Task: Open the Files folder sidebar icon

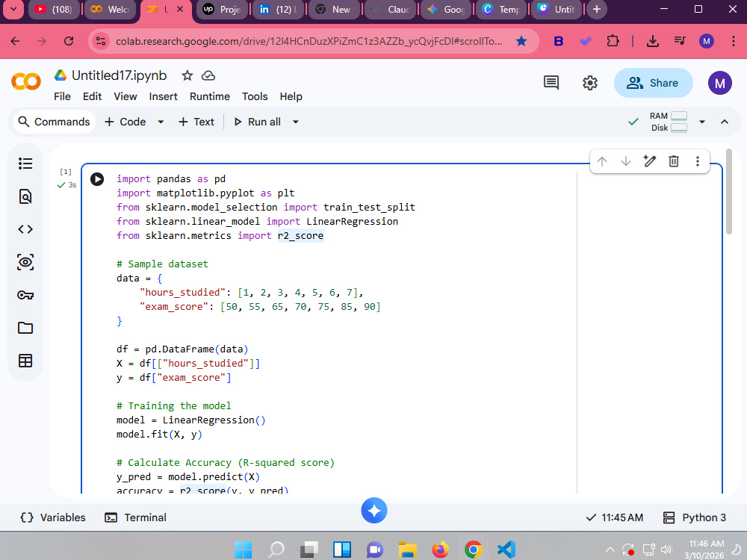Action: pos(25,328)
